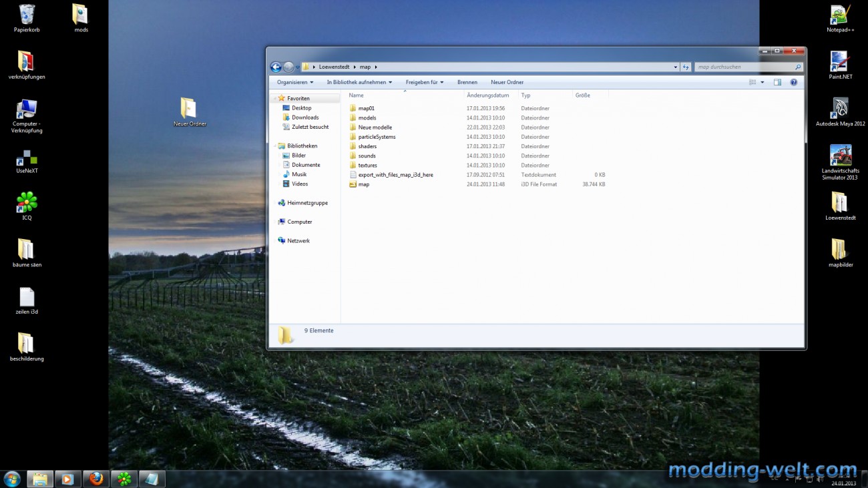This screenshot has width=868, height=488.
Task: Select the map01 folder
Action: point(361,108)
